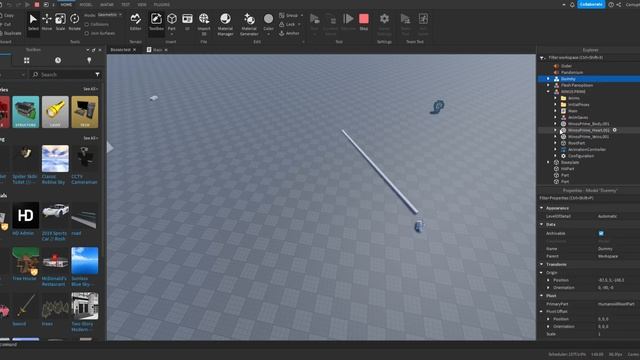Open Game Settings gear
The height and width of the screenshot is (360, 640).
[x=384, y=24]
